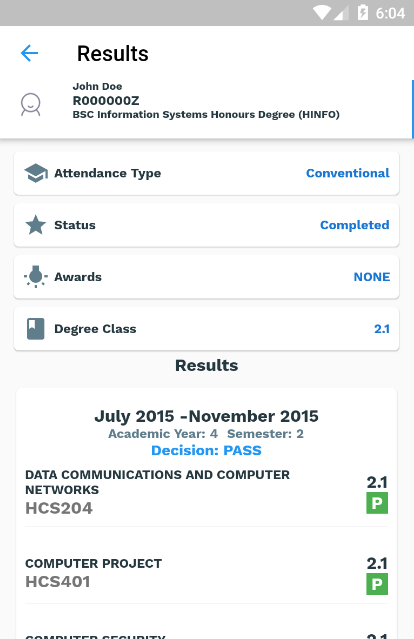
Task: Tap the battery charging icon
Action: pos(363,13)
